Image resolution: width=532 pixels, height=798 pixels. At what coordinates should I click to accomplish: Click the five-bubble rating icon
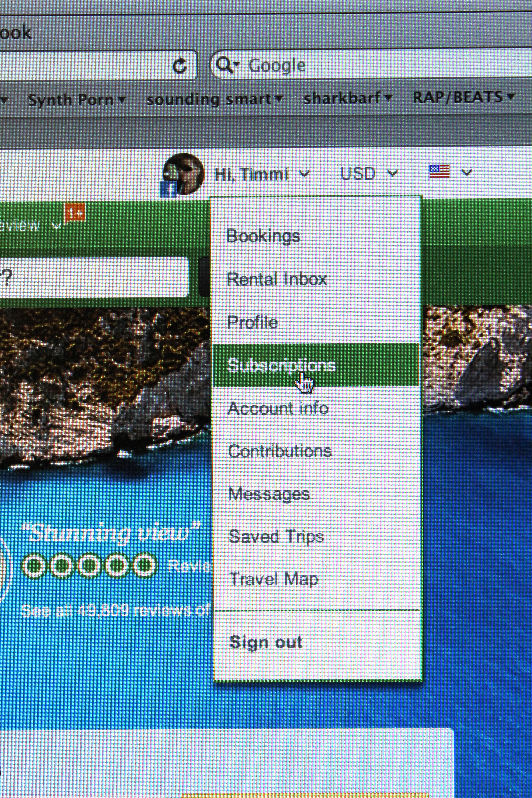pyautogui.click(x=90, y=566)
